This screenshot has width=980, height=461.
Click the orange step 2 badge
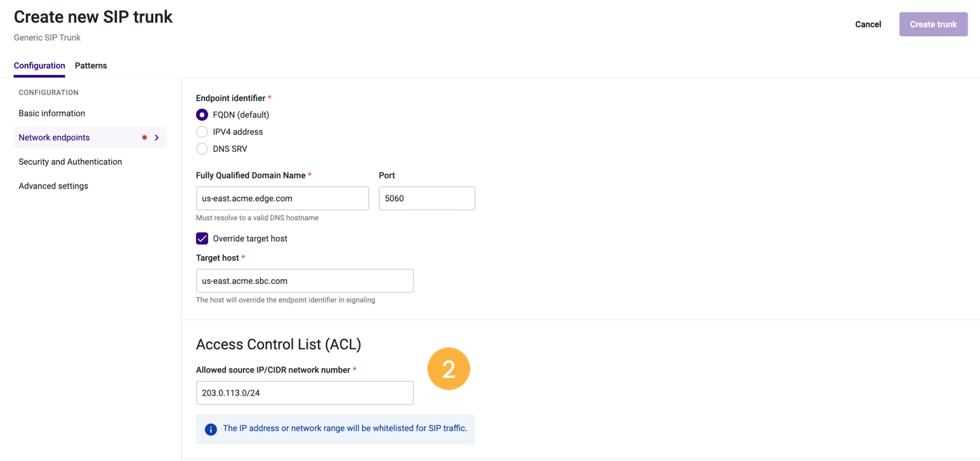pos(448,369)
